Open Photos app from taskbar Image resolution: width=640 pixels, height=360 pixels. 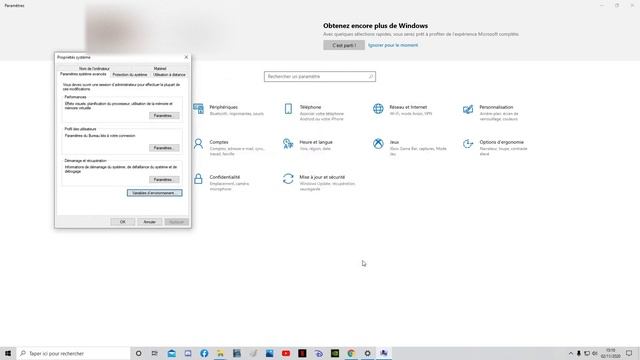[269, 353]
